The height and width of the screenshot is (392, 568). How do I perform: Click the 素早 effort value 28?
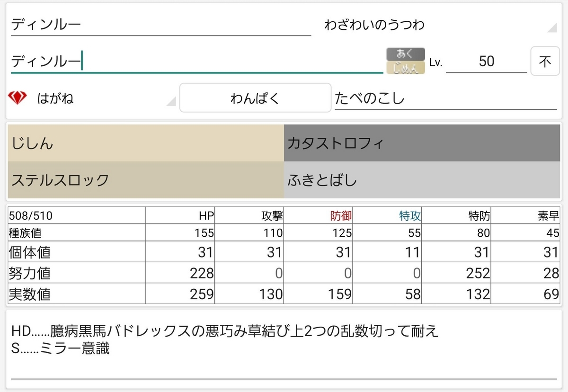526,273
